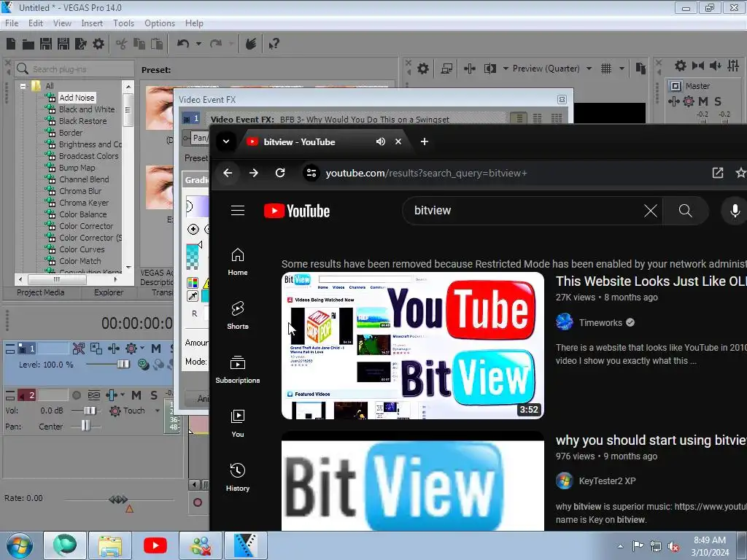Toggle Master bus mute M button
747x560 pixels.
[703, 101]
